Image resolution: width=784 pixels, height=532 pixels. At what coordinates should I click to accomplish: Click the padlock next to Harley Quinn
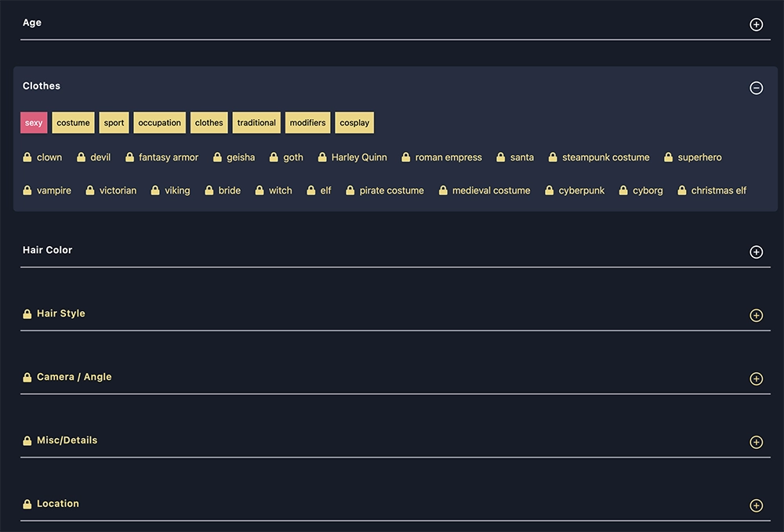coord(321,157)
